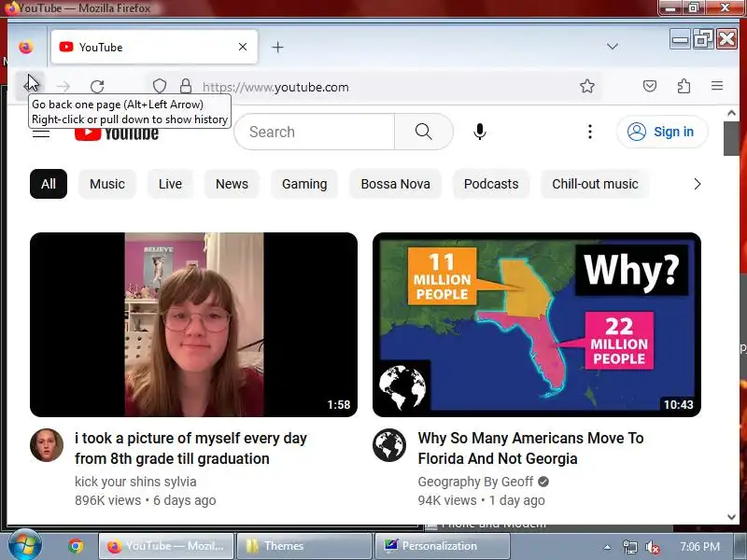
Task: Open the tracking protection shield icon
Action: [x=160, y=86]
